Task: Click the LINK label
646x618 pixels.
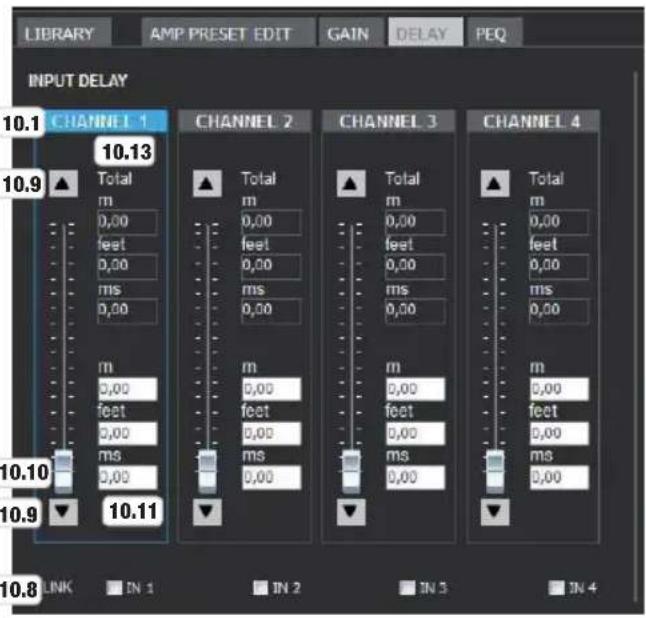Action: pyautogui.click(x=58, y=588)
